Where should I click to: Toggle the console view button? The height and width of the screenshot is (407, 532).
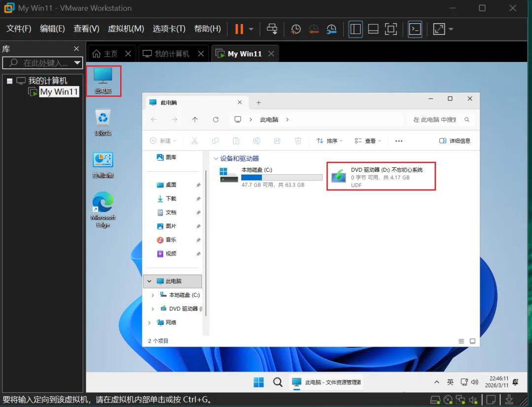[x=415, y=29]
